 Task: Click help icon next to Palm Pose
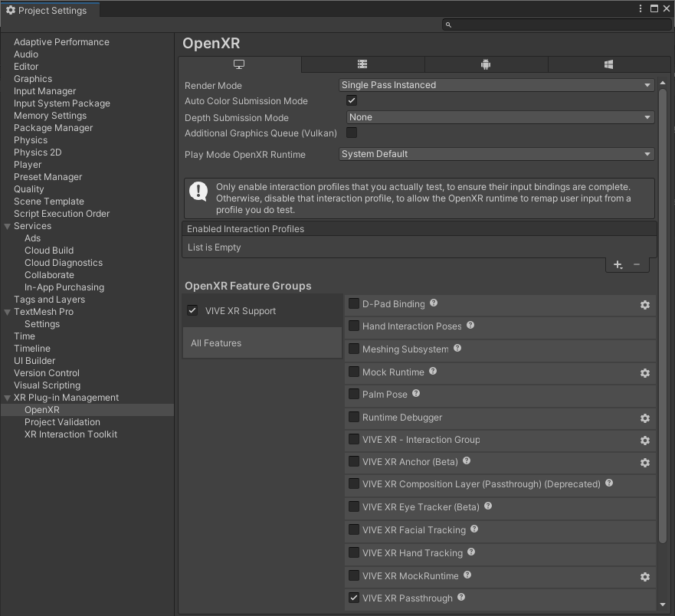point(416,394)
